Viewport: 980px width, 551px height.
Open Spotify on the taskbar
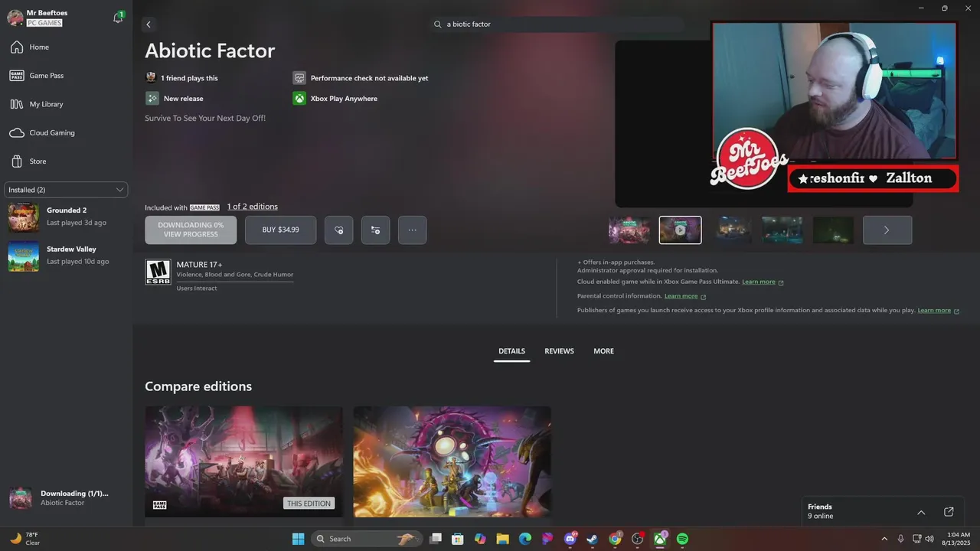(682, 539)
